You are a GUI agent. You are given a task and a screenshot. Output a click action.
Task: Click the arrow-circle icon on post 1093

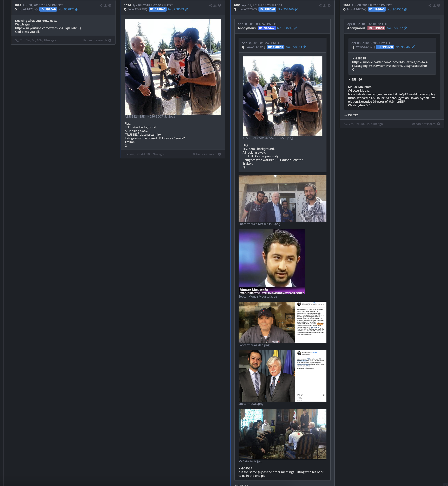(x=110, y=5)
